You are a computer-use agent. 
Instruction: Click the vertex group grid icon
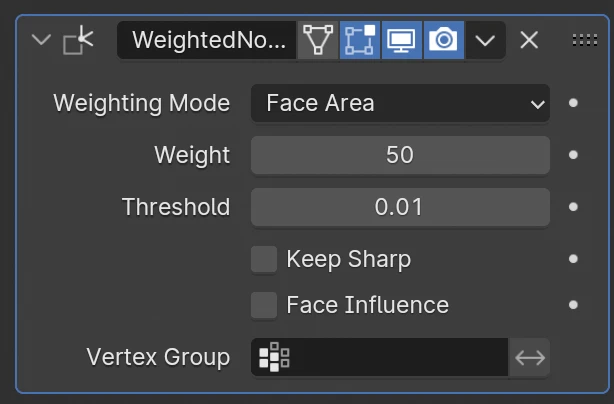click(x=273, y=357)
